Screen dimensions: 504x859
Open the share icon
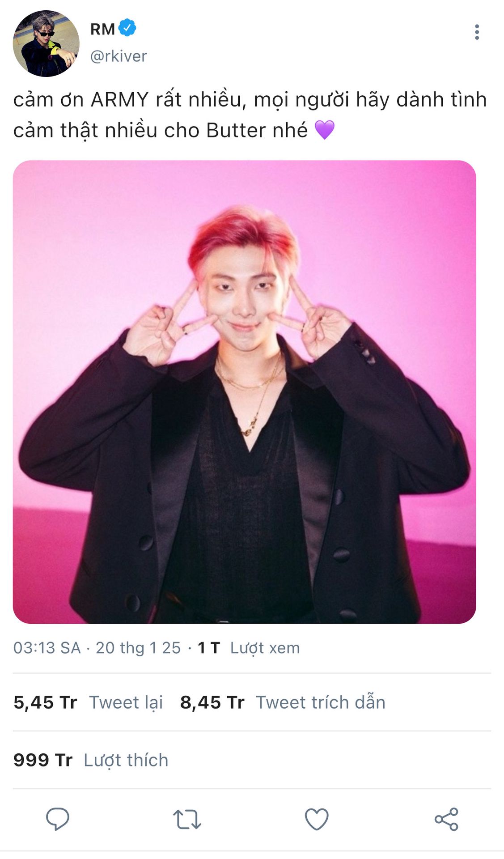click(x=446, y=819)
